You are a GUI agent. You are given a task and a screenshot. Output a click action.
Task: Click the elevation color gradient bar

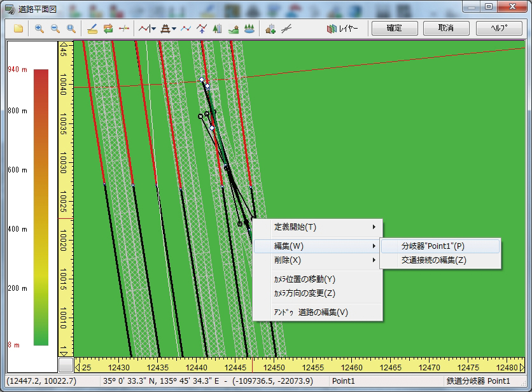41,207
